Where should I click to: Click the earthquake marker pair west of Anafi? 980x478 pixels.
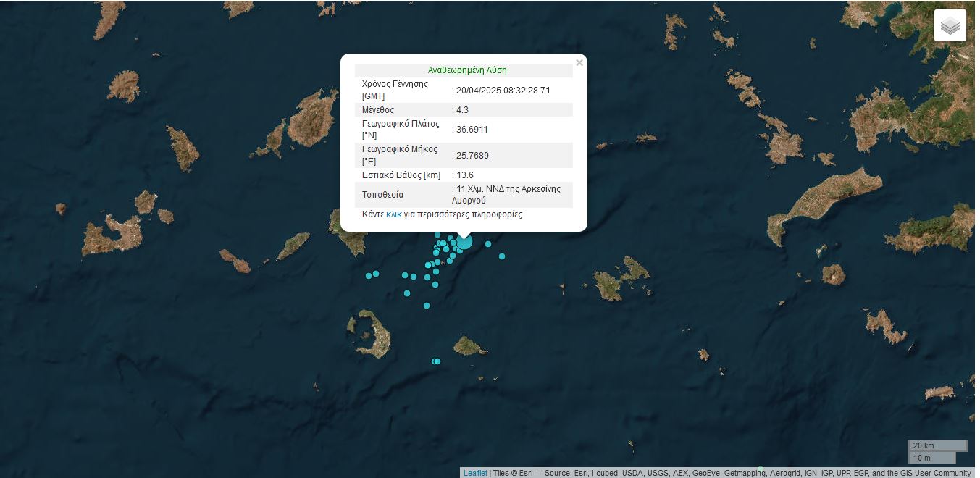[x=435, y=361]
